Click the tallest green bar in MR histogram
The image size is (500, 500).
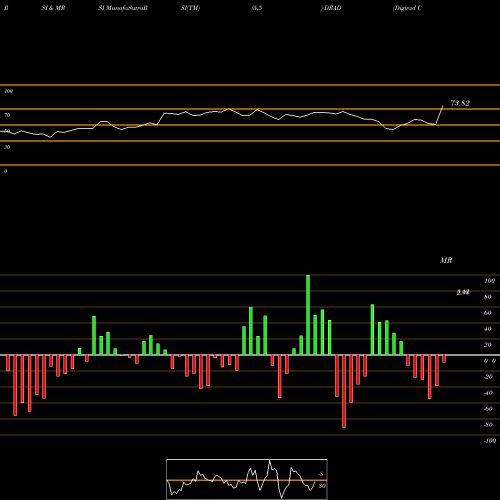click(x=308, y=315)
